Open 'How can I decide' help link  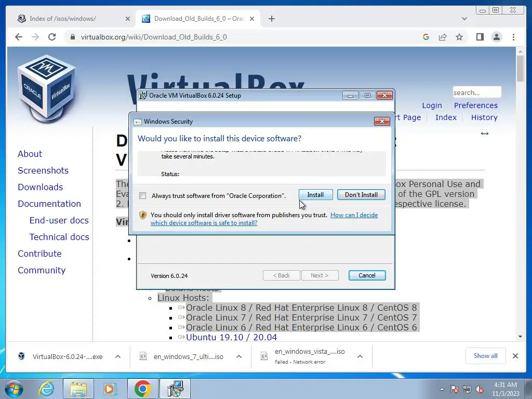[x=354, y=215]
